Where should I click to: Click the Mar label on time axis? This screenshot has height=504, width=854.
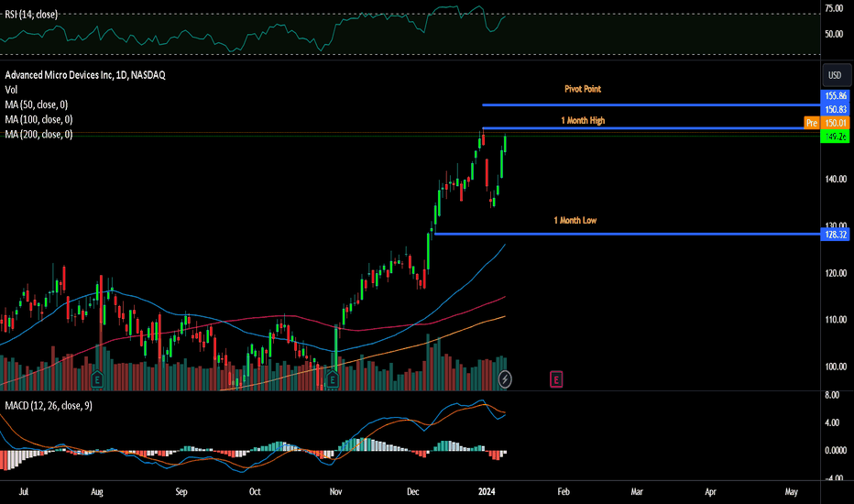(x=637, y=491)
